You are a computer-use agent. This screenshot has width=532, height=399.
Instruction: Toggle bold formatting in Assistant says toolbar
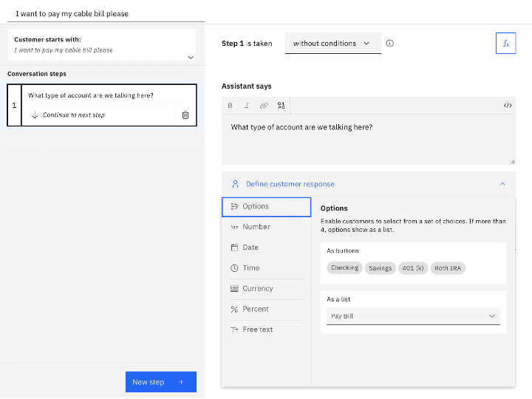click(230, 106)
